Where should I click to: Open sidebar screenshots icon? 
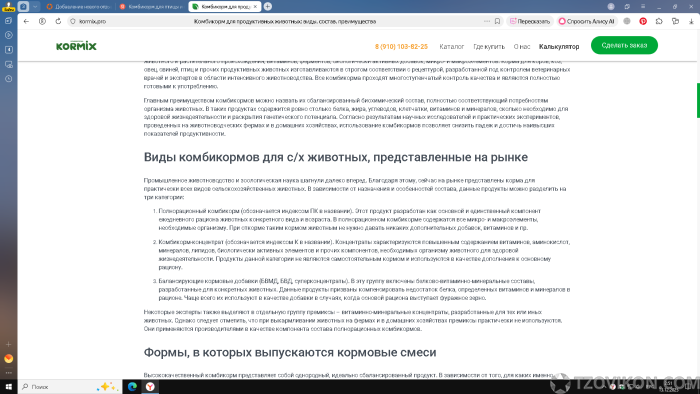click(x=8, y=64)
